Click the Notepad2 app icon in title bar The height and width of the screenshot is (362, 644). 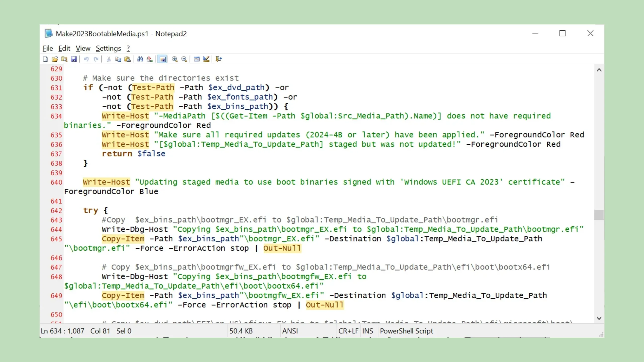point(49,33)
